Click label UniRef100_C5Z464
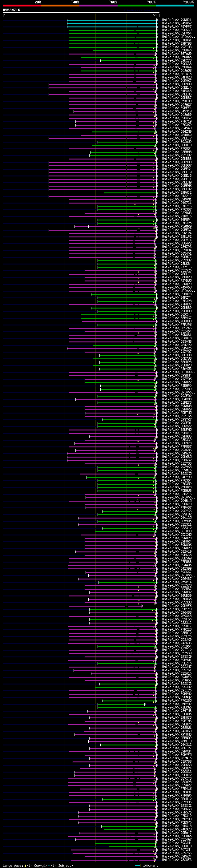This screenshot has height=868, width=197. pos(177,332)
